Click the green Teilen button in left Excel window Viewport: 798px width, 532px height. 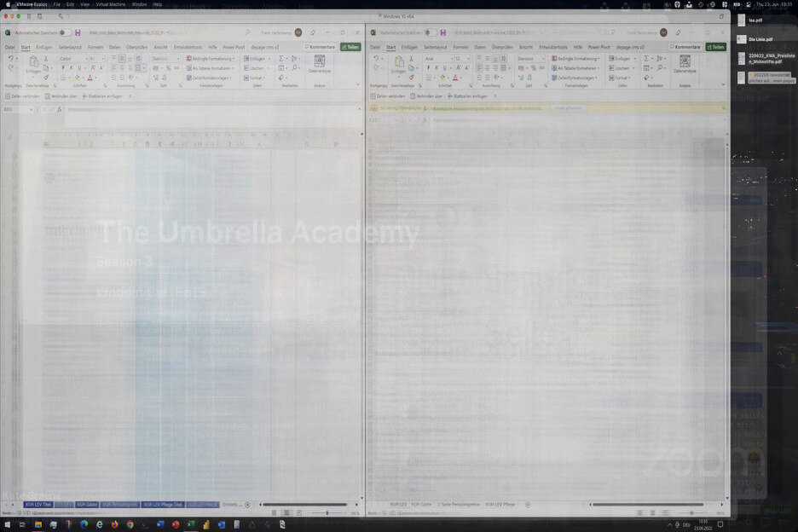point(350,48)
